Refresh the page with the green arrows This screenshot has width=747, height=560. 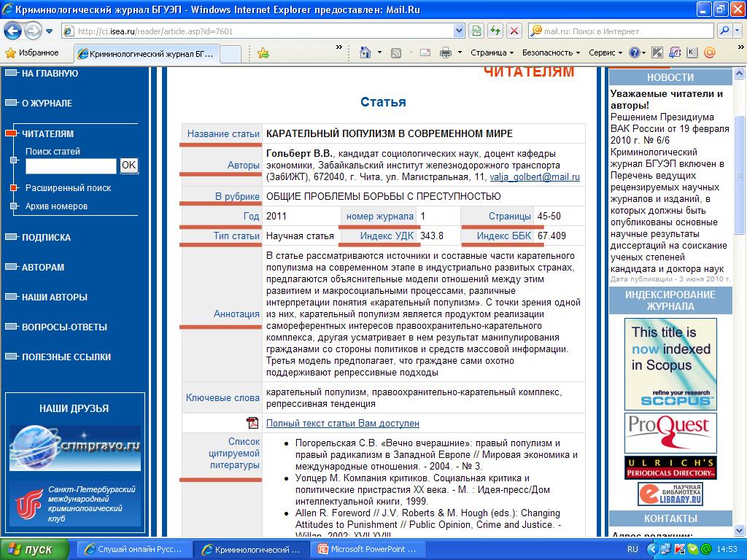pos(495,31)
